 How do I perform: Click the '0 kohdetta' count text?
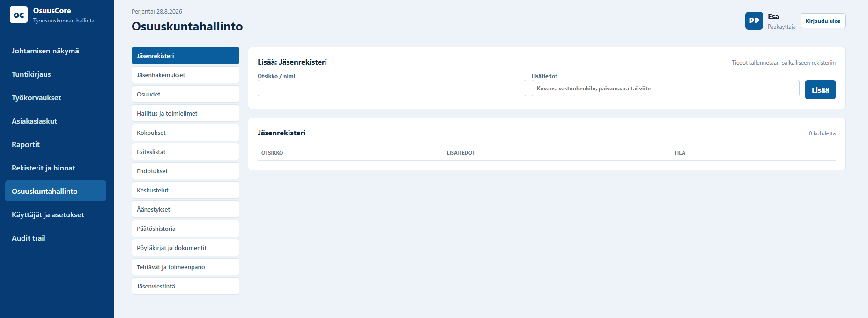coord(822,133)
